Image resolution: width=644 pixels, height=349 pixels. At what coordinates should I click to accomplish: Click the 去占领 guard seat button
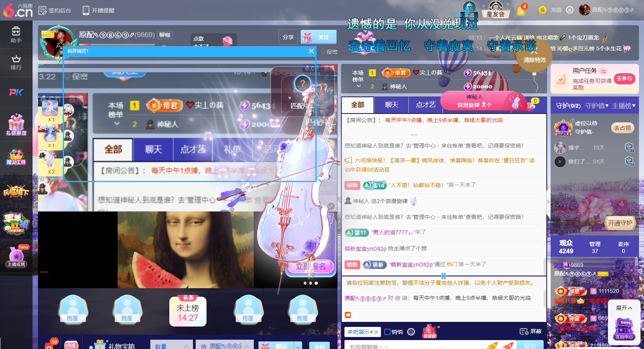[x=623, y=128]
